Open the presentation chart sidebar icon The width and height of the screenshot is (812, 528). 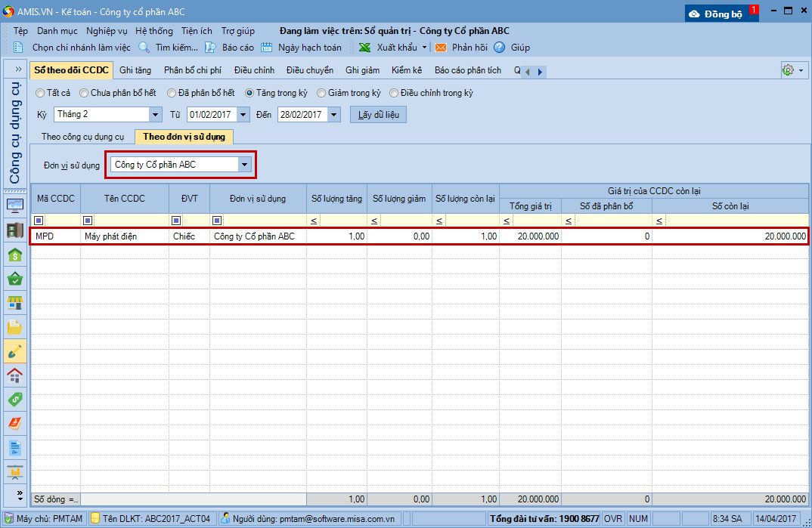15,472
